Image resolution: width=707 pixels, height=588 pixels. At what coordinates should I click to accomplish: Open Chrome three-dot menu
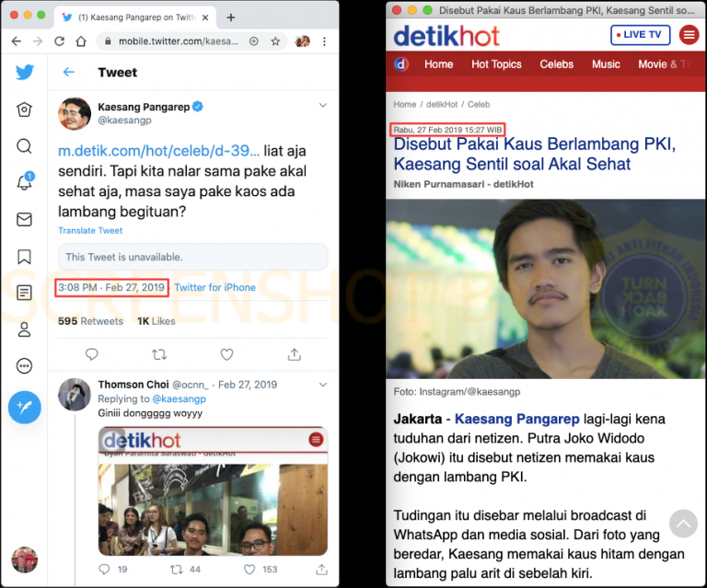point(324,41)
